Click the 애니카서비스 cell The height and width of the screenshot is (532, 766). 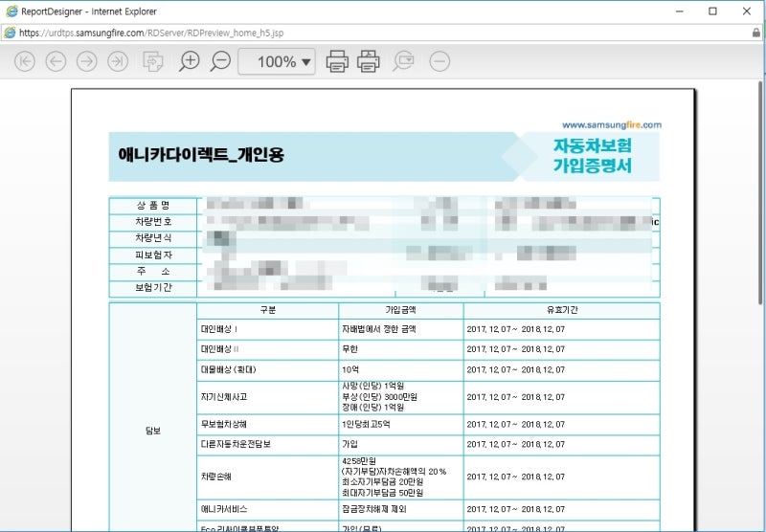pos(268,510)
